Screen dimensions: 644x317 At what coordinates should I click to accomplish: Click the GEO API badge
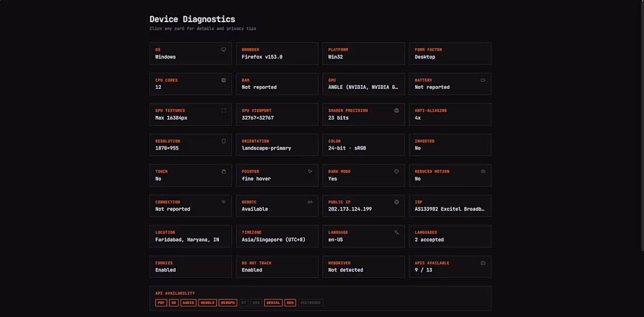(290, 302)
